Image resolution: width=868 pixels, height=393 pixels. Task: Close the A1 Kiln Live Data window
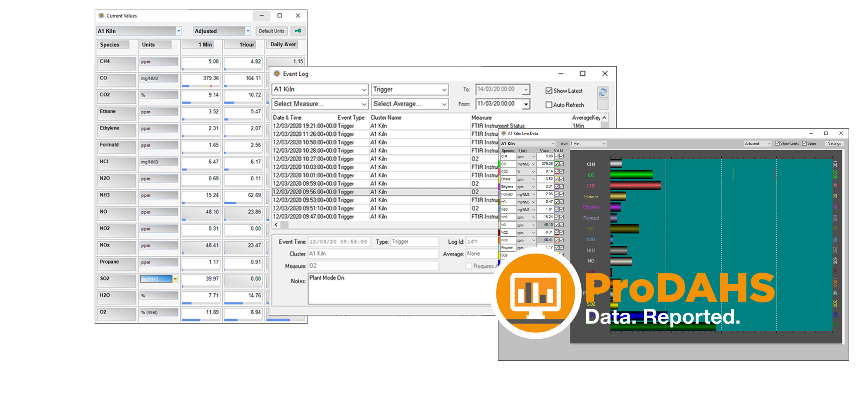click(x=841, y=133)
